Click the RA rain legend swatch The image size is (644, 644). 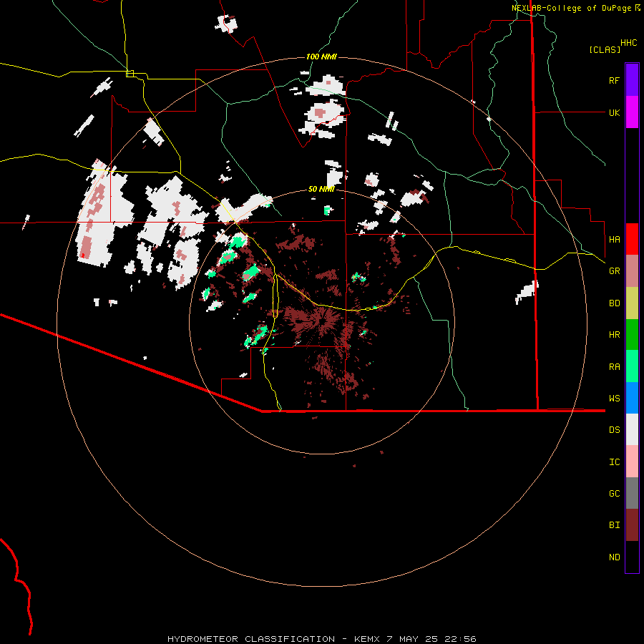click(632, 366)
